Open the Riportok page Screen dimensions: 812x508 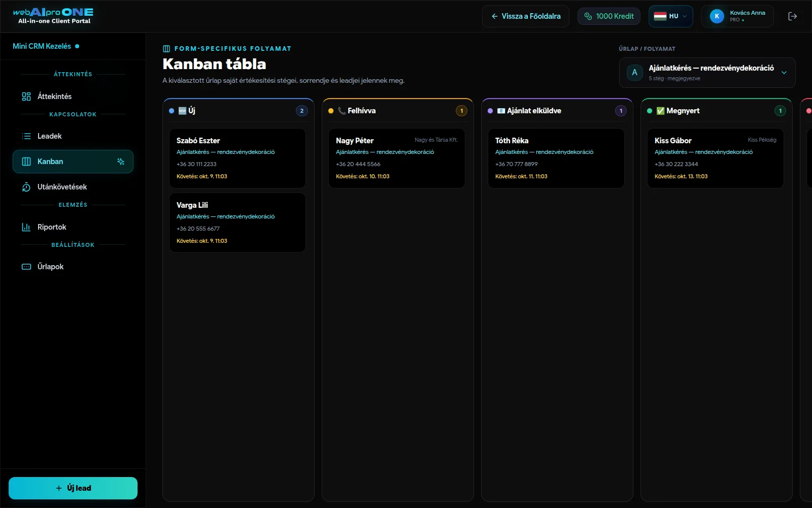73,227
